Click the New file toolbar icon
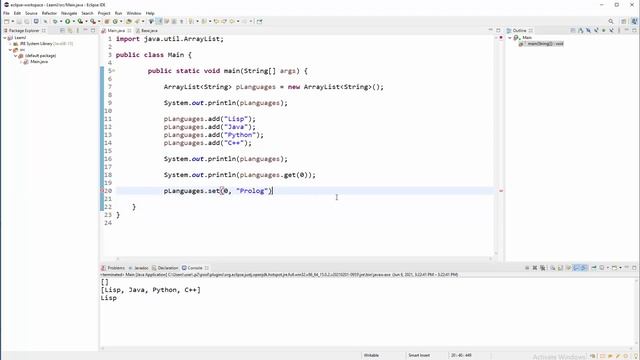The height and width of the screenshot is (360, 640). pos(7,21)
